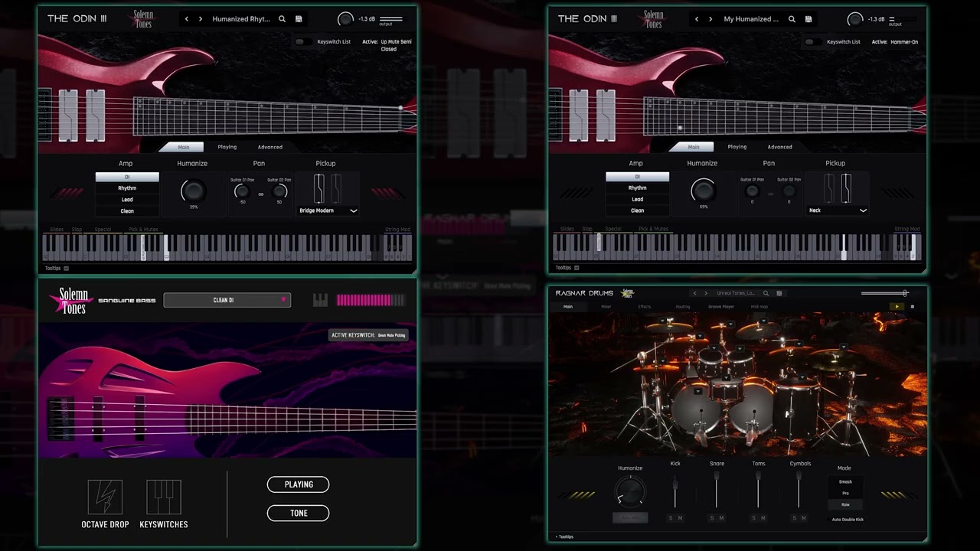The width and height of the screenshot is (980, 551).
Task: Click the small keyboard icon beside Sanguine Bass meter
Action: click(x=320, y=300)
